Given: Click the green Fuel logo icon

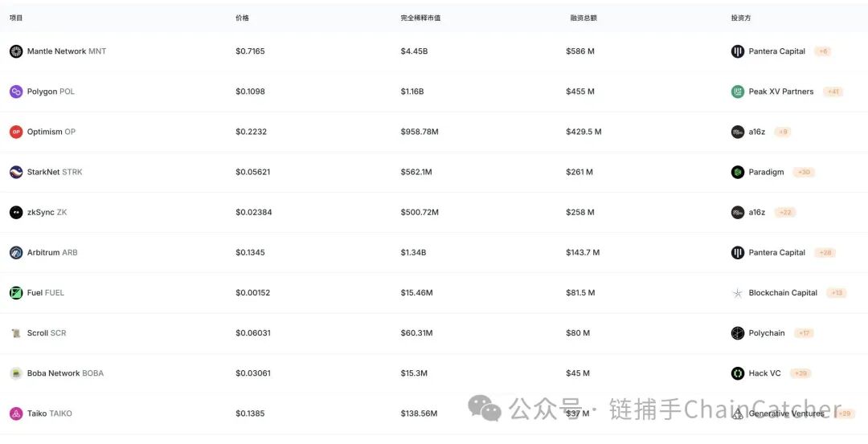Looking at the screenshot, I should (x=16, y=293).
